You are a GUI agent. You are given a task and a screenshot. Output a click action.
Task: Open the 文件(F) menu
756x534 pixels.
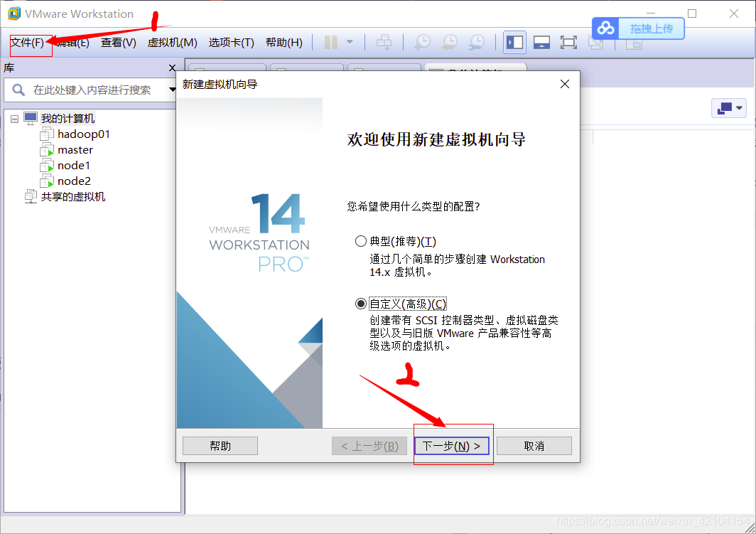click(x=28, y=43)
